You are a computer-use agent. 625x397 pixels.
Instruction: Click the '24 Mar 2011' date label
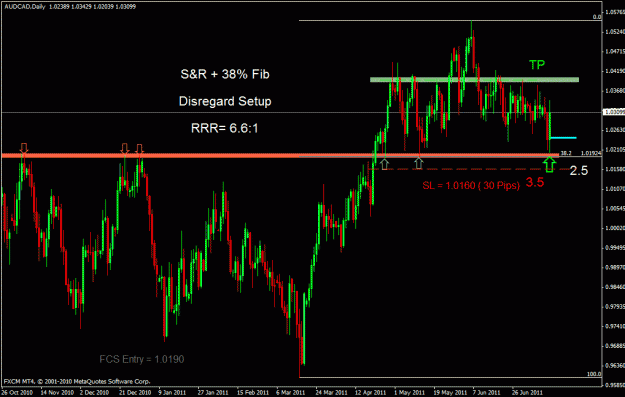pos(331,392)
